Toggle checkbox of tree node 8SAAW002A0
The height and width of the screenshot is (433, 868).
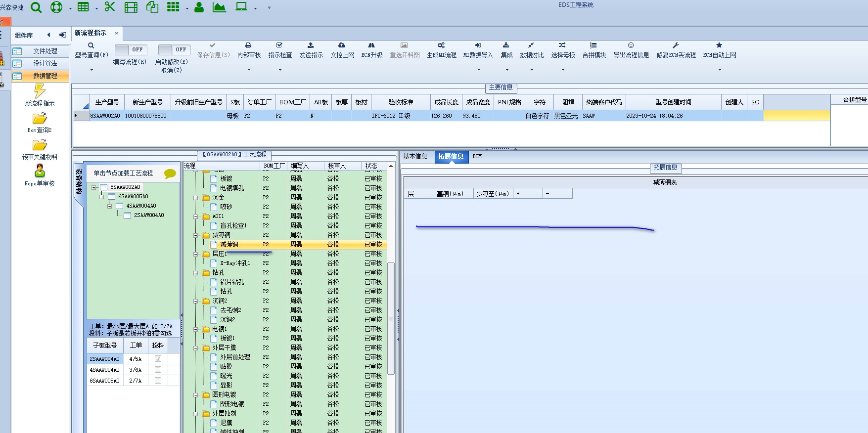click(104, 187)
